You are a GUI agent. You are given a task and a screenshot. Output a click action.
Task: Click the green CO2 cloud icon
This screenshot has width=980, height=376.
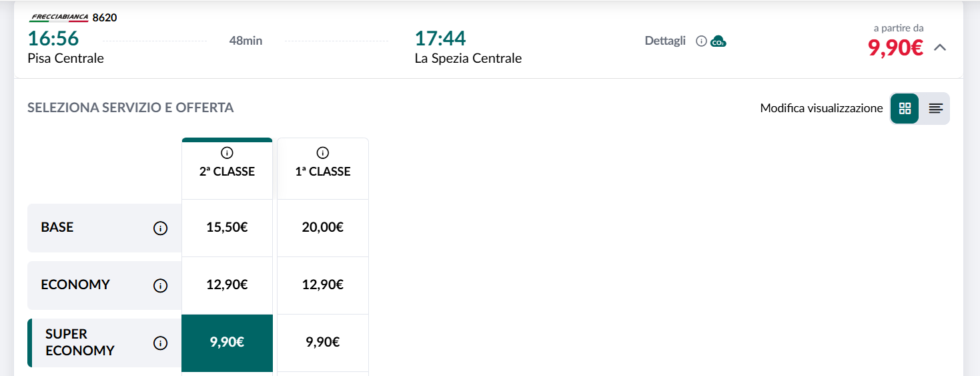point(718,41)
